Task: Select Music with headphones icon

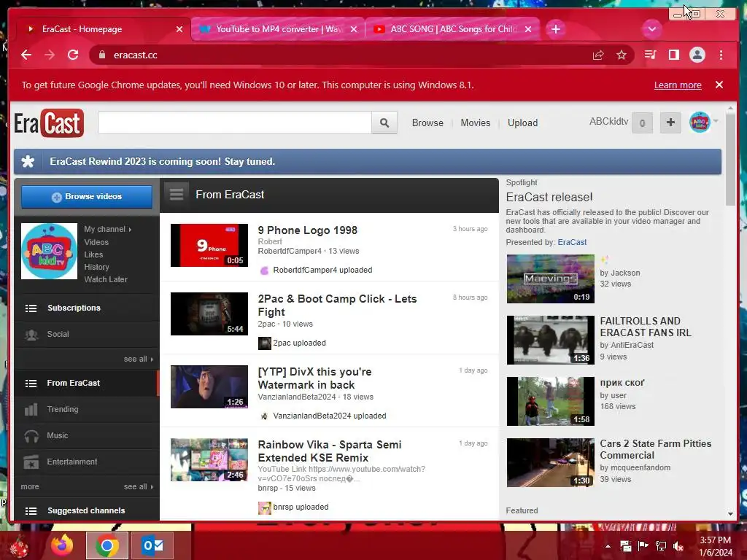Action: click(x=87, y=435)
